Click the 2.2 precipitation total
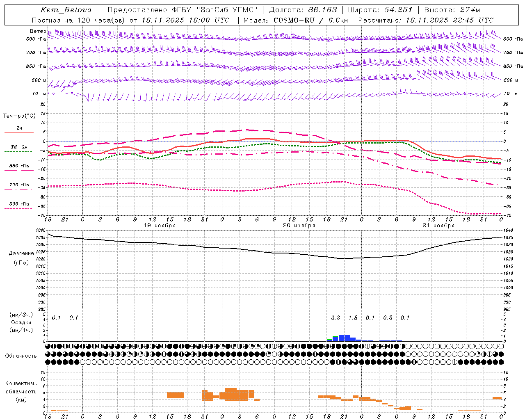 coord(336,317)
